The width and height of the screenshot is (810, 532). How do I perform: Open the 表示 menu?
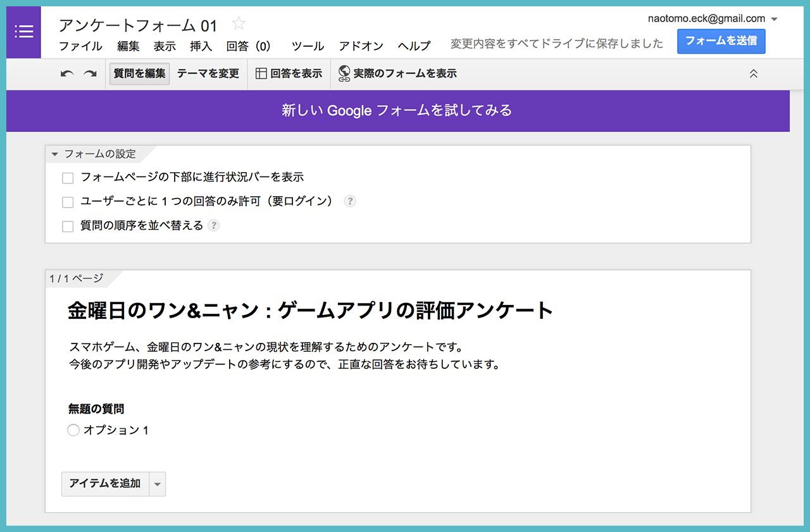coord(165,46)
